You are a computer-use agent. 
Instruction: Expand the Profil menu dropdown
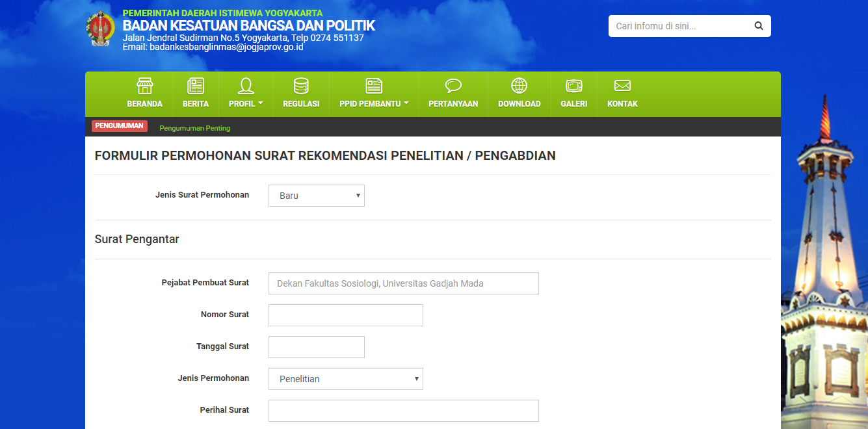point(246,103)
